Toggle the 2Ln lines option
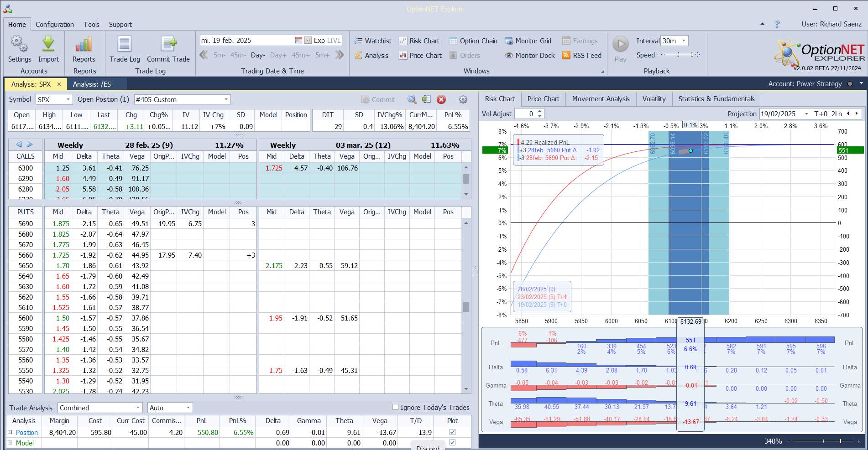Screen dimensions: 868x450 point(837,114)
